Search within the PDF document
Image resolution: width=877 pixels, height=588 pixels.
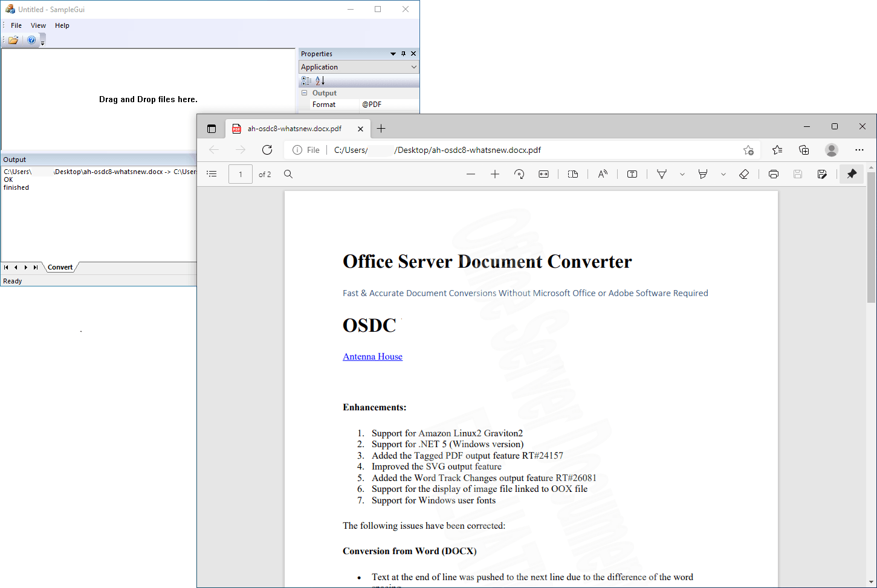point(288,174)
